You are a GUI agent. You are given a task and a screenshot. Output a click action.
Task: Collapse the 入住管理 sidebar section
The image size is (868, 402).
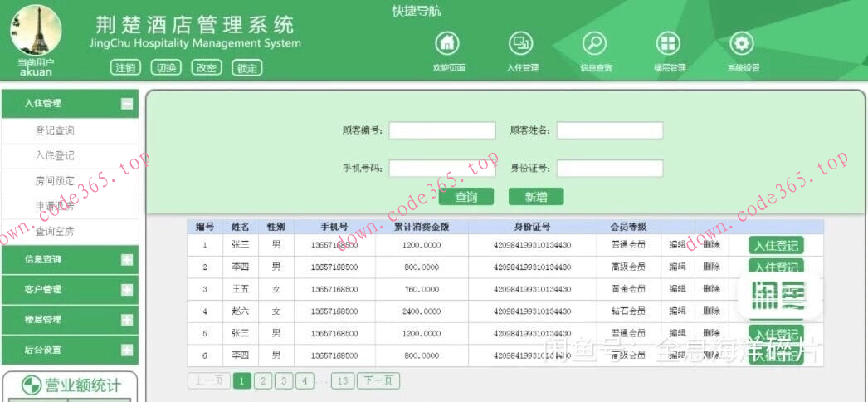(127, 104)
